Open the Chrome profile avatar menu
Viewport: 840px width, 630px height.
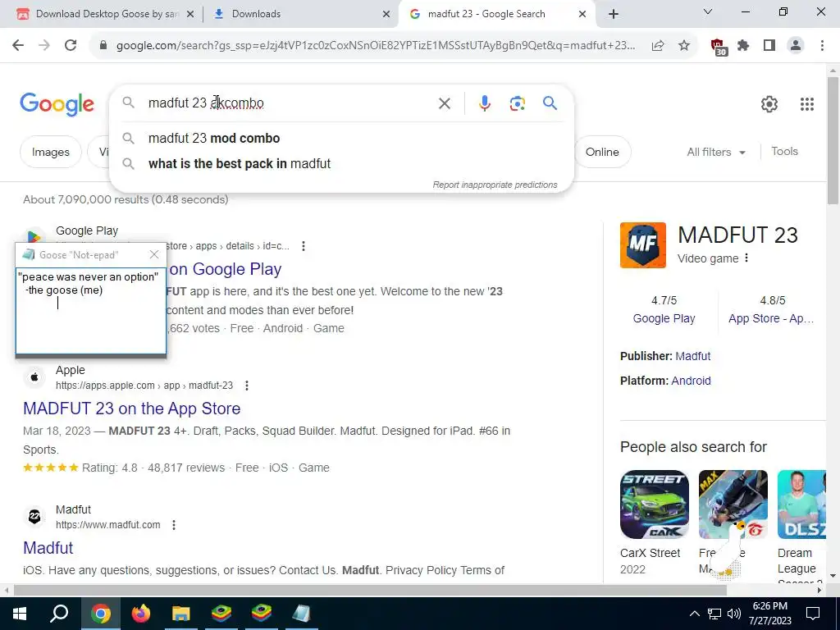coord(796,46)
